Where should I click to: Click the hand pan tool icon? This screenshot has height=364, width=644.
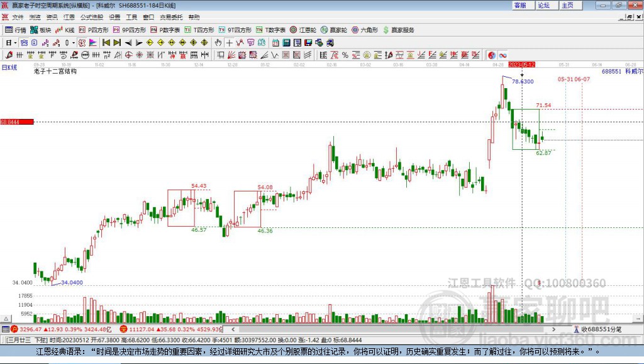coord(218,43)
